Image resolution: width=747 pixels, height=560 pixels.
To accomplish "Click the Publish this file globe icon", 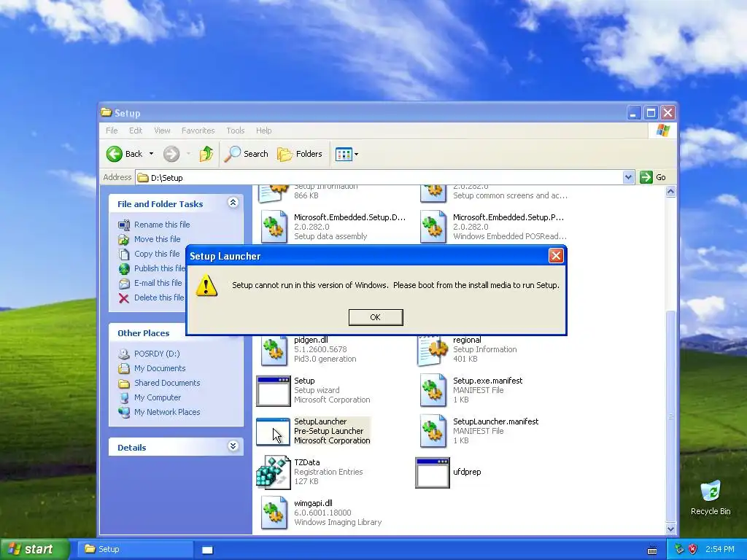I will coord(124,268).
